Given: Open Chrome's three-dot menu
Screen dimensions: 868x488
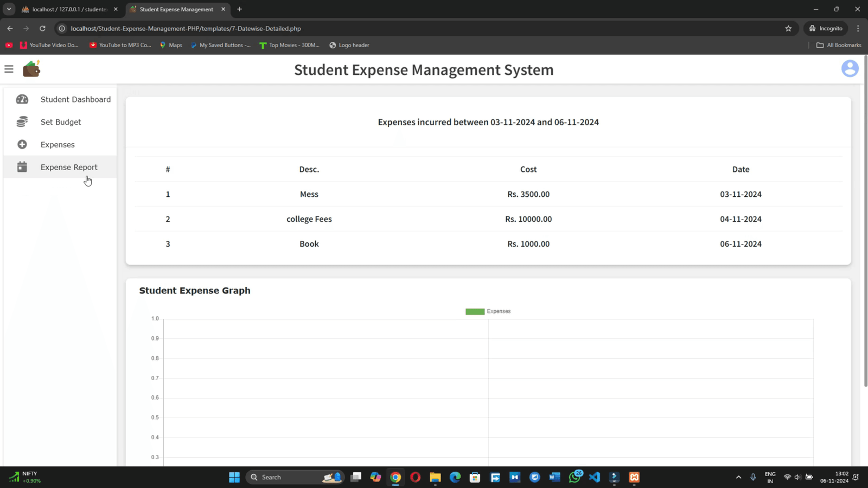Looking at the screenshot, I should pyautogui.click(x=858, y=28).
